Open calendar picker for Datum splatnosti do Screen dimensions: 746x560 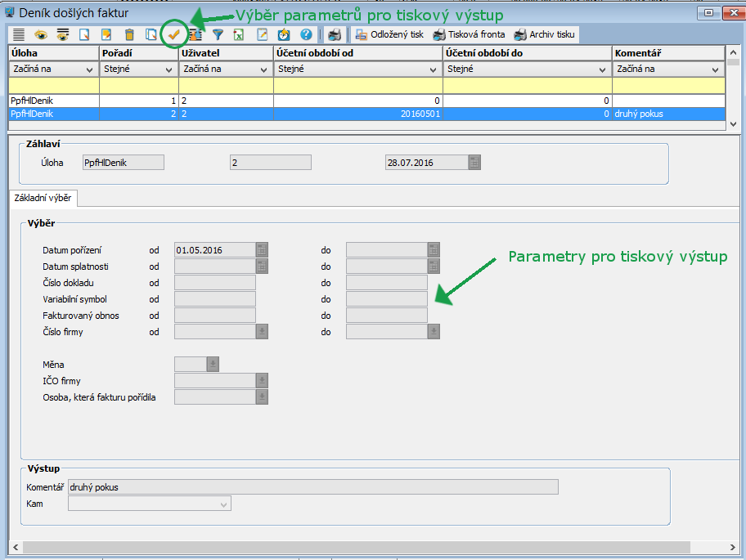[434, 267]
